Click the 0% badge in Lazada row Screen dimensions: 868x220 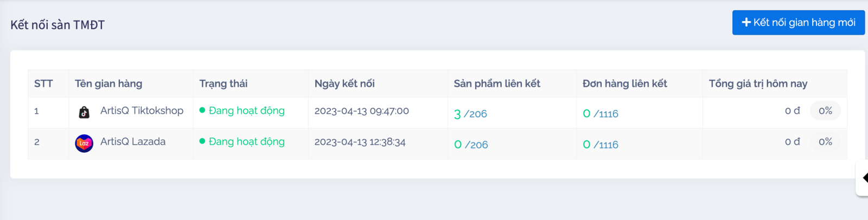tap(825, 141)
